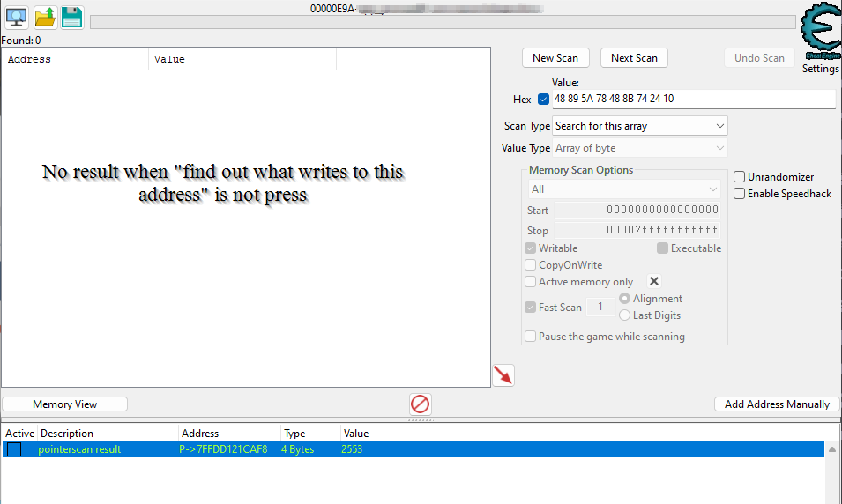
Task: Click the Value column header in address list
Action: [x=356, y=434]
